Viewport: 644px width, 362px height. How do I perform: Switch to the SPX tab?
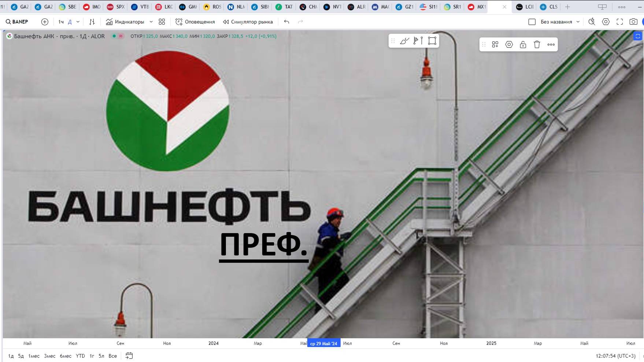point(116,7)
